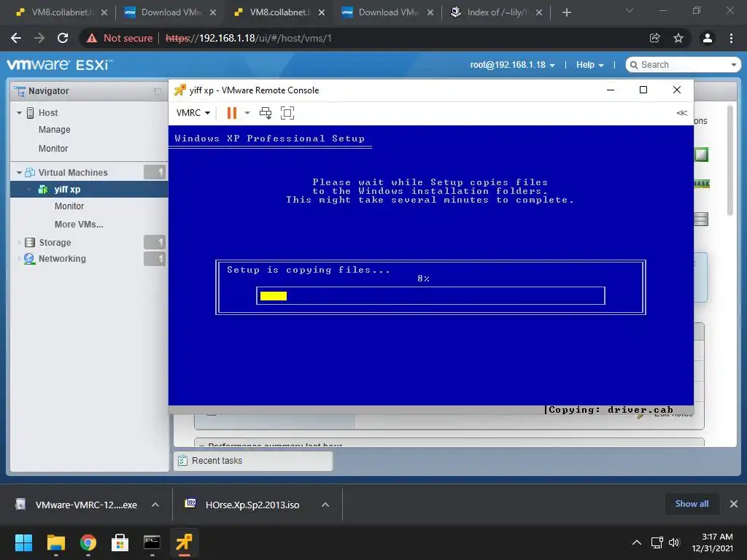
Task: Open Monitor under yiff xp
Action: click(69, 206)
